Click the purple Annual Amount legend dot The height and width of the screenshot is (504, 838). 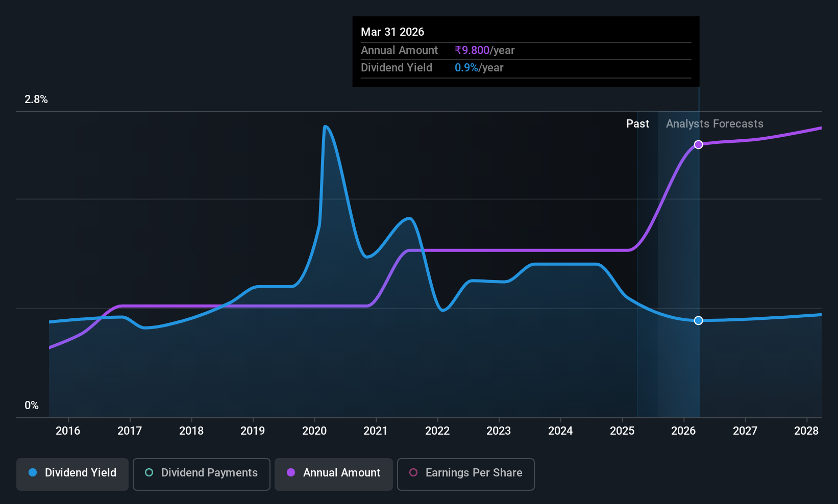291,472
